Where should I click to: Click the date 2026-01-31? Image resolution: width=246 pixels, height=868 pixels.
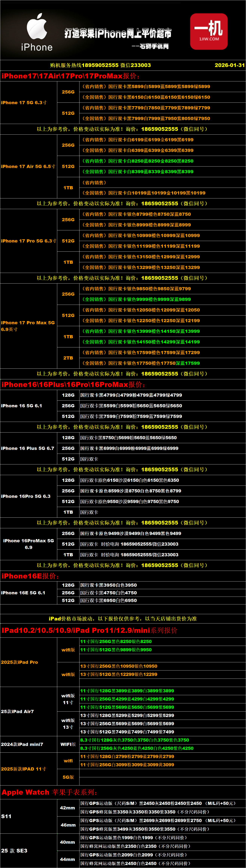coord(230,65)
